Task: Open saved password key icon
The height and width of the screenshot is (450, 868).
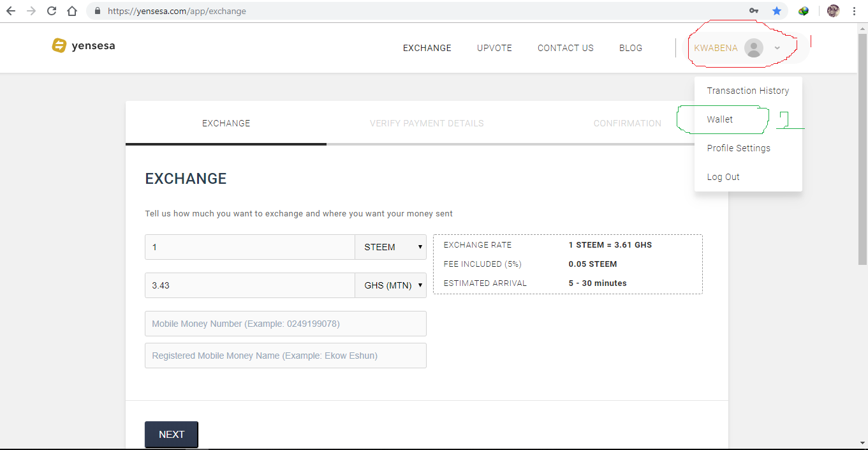Action: (754, 11)
